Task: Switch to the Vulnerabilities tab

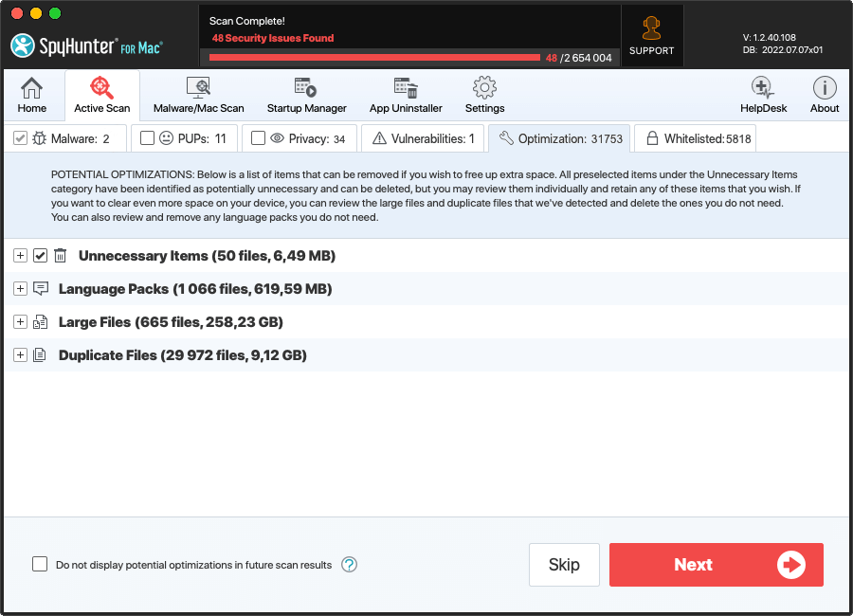Action: tap(424, 138)
